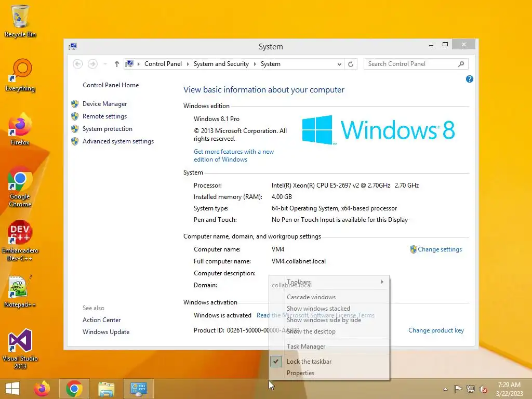Click the 4.00 GB installed memory value

tap(282, 197)
